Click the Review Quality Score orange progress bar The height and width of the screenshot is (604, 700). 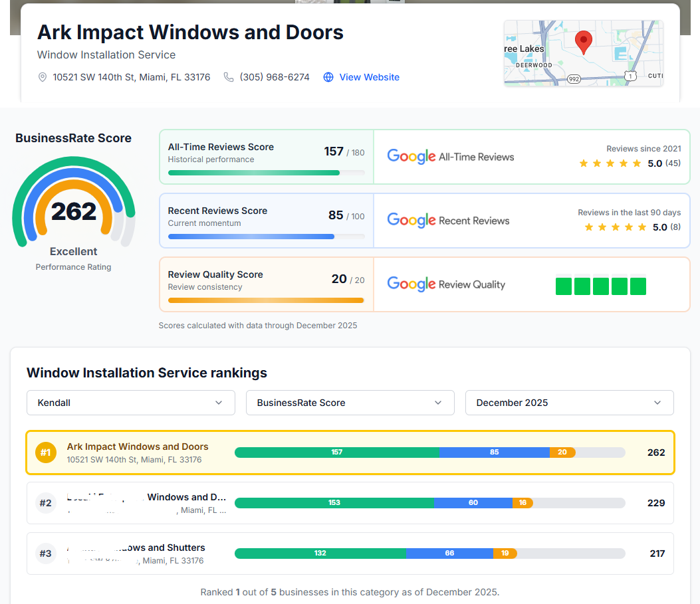(x=266, y=300)
